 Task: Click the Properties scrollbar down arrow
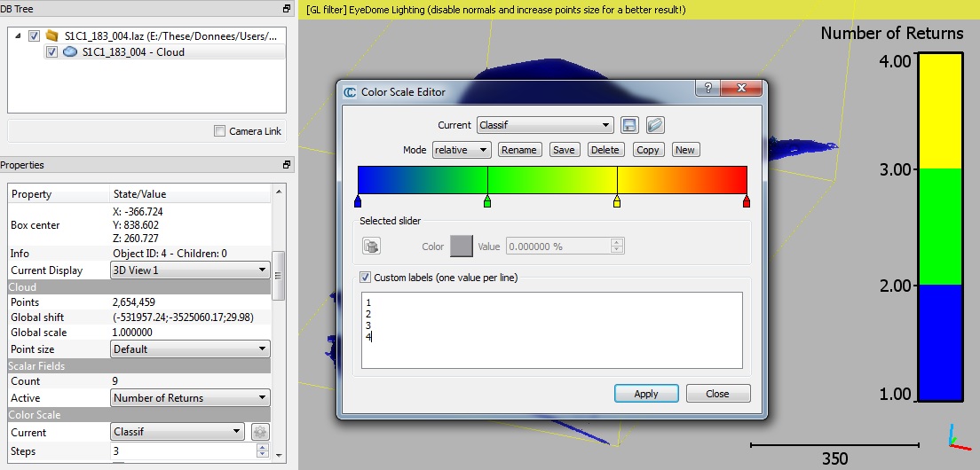coord(279,456)
